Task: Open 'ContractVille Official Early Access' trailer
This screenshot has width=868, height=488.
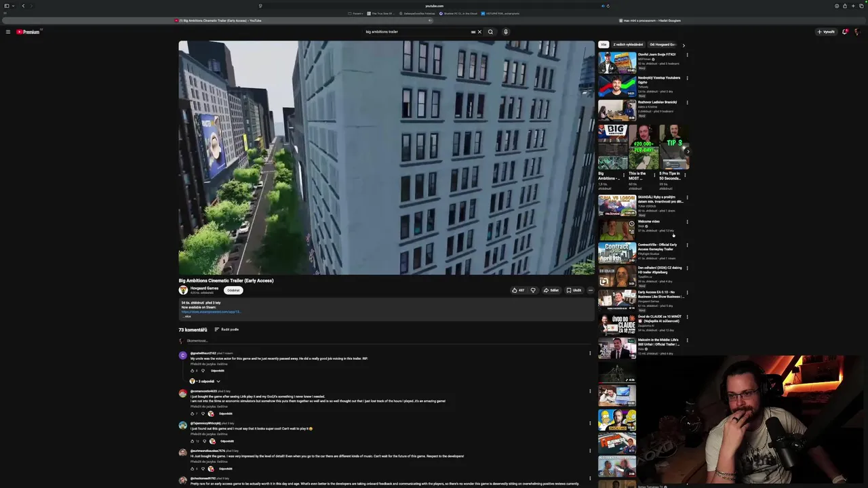Action: click(617, 252)
